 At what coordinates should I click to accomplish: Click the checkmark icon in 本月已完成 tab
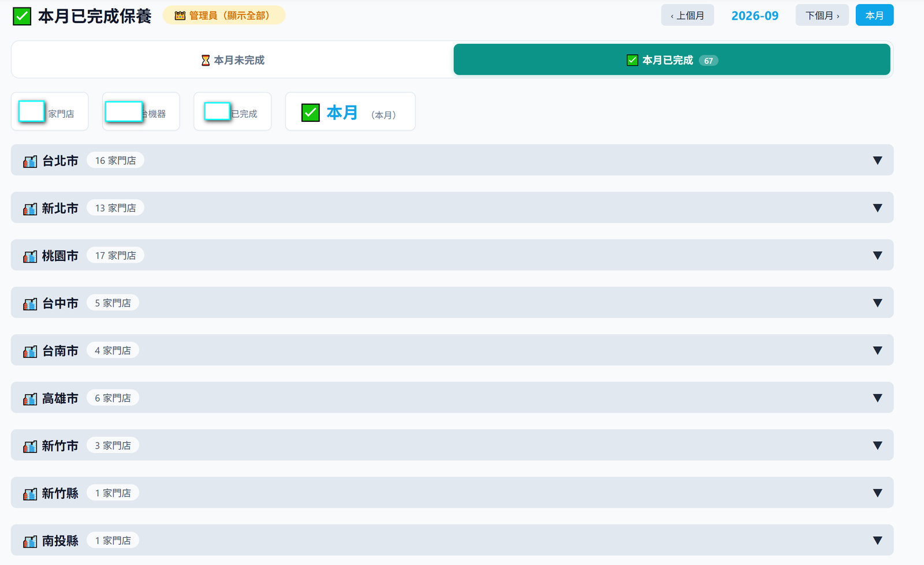[x=632, y=60]
